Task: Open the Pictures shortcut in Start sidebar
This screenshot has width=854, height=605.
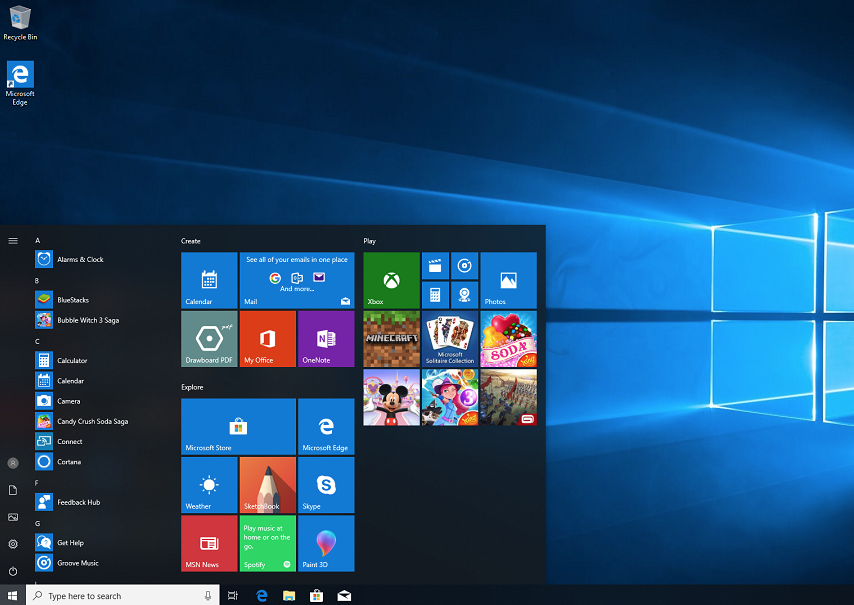Action: point(13,517)
